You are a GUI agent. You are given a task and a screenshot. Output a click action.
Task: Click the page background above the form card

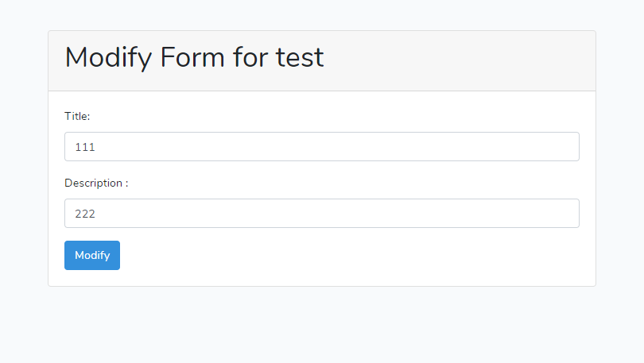pyautogui.click(x=321, y=14)
